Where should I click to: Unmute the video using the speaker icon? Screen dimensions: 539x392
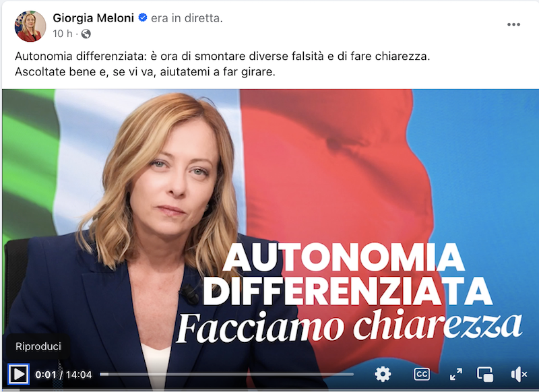tap(519, 374)
